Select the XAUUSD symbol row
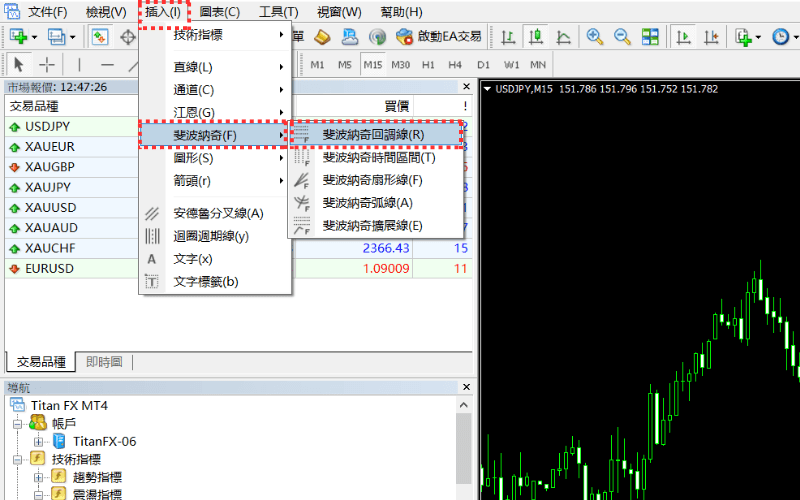Screen dimensions: 800x500 point(50,207)
